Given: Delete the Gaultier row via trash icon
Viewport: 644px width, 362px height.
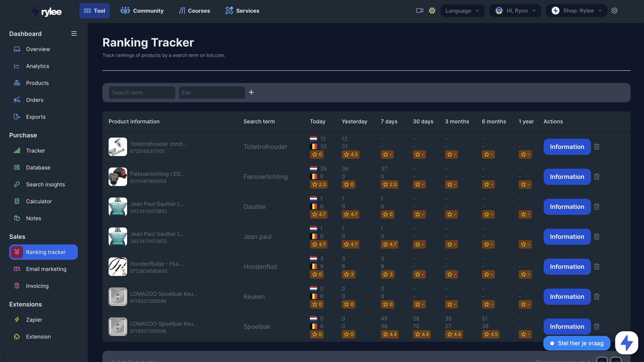Looking at the screenshot, I should coord(597,207).
